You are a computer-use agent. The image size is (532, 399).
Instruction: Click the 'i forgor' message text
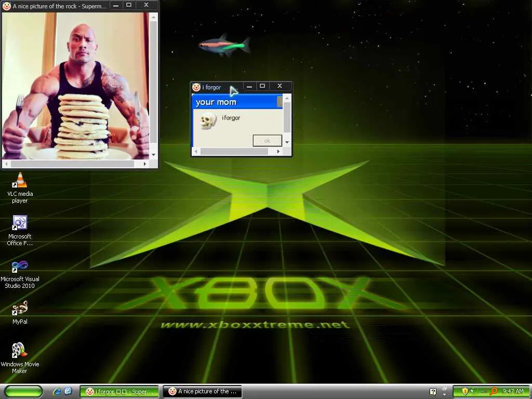click(231, 118)
